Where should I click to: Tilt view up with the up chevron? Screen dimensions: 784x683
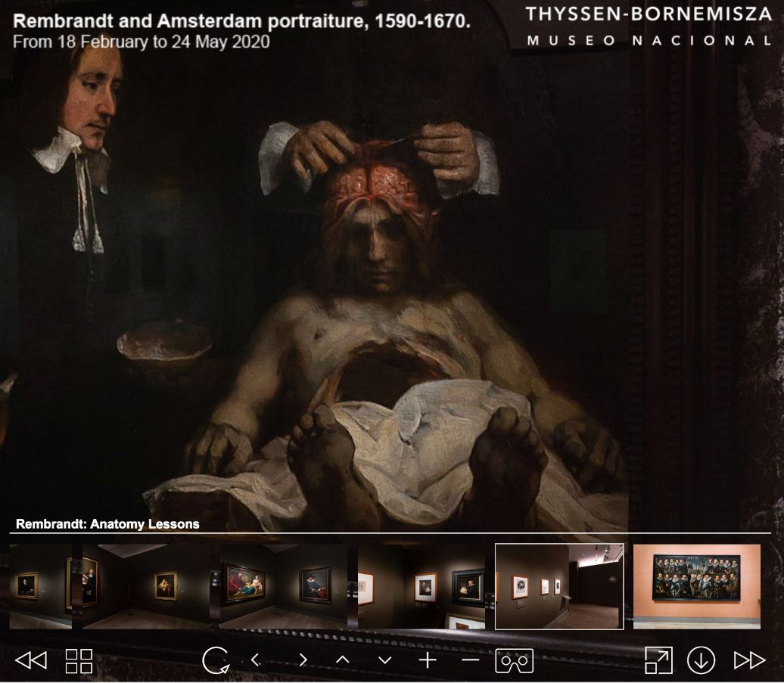pyautogui.click(x=343, y=660)
